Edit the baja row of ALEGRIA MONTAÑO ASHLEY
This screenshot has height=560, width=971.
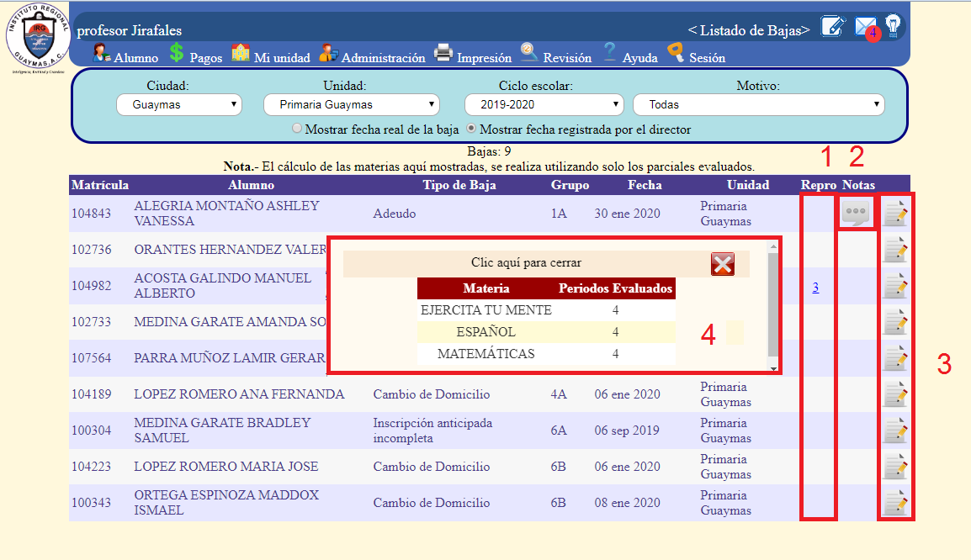[x=894, y=214]
